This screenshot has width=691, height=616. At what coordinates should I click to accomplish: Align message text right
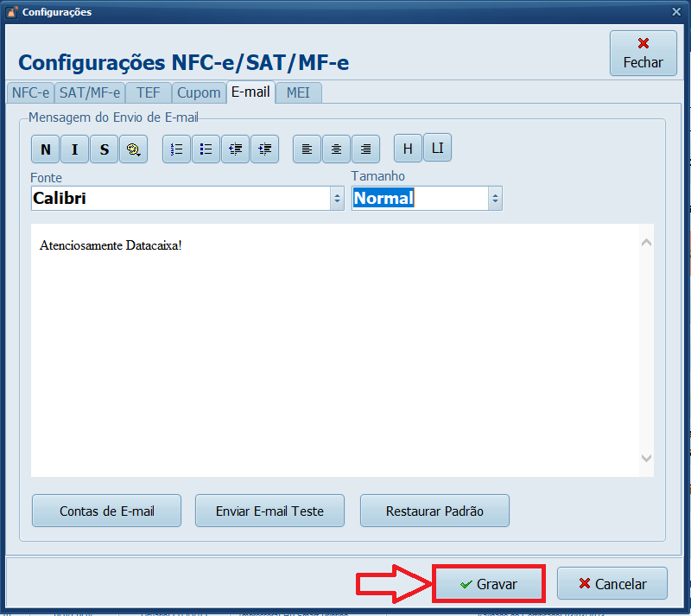[x=365, y=149]
